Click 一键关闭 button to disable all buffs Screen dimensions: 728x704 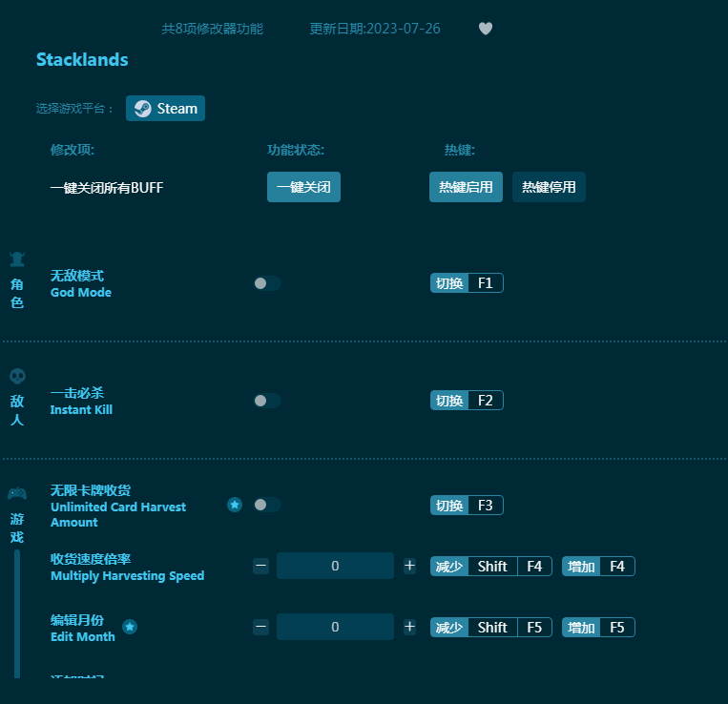click(x=303, y=187)
